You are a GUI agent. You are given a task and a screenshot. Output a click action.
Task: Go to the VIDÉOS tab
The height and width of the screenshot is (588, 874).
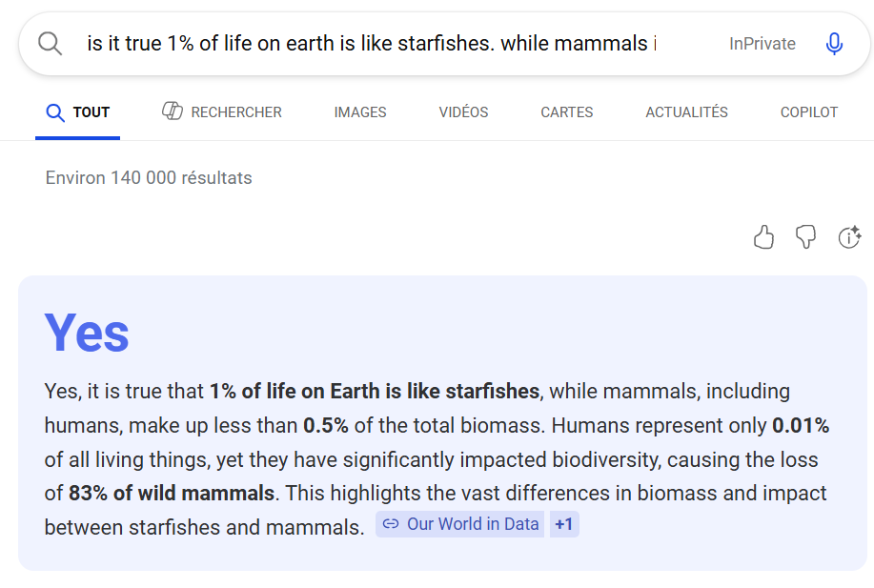click(x=463, y=112)
